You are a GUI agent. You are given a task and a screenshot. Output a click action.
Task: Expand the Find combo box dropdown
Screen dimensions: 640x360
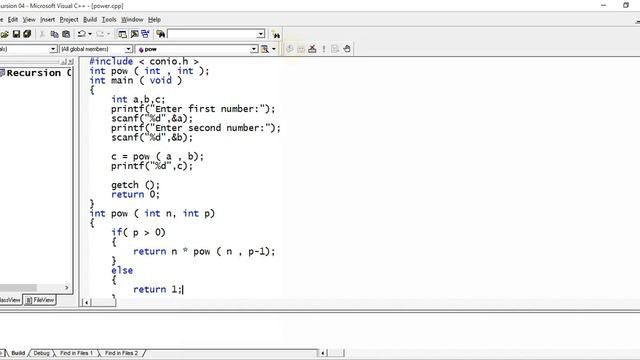(x=260, y=34)
